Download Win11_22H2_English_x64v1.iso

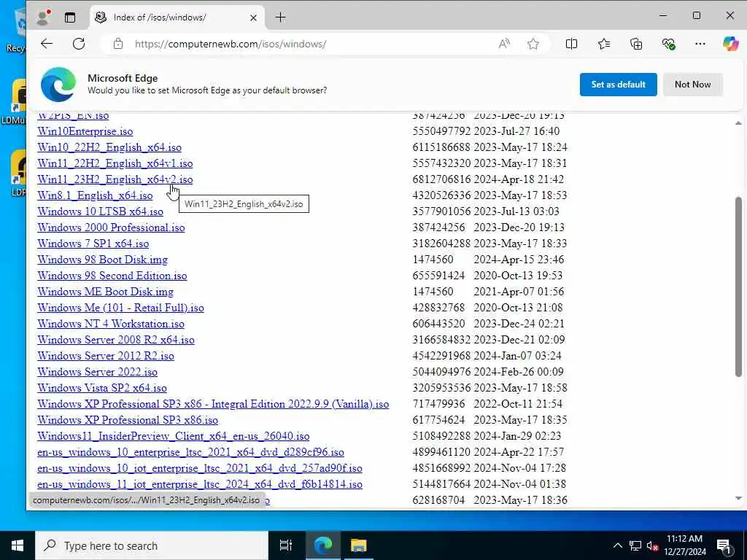coord(115,163)
